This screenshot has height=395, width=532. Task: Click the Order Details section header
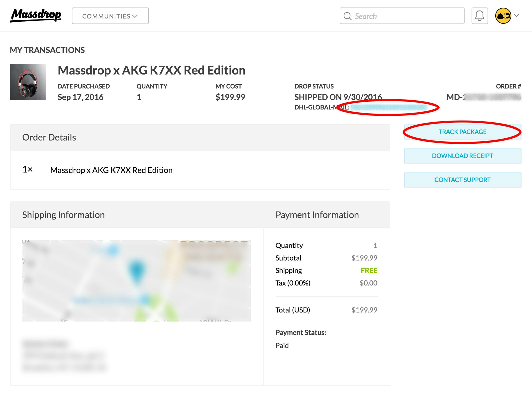click(49, 137)
